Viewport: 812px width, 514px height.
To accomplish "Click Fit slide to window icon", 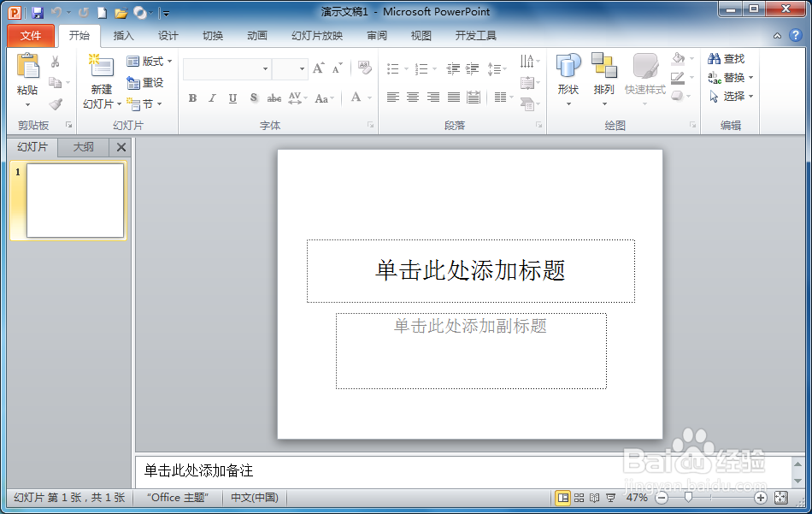I will tap(781, 498).
